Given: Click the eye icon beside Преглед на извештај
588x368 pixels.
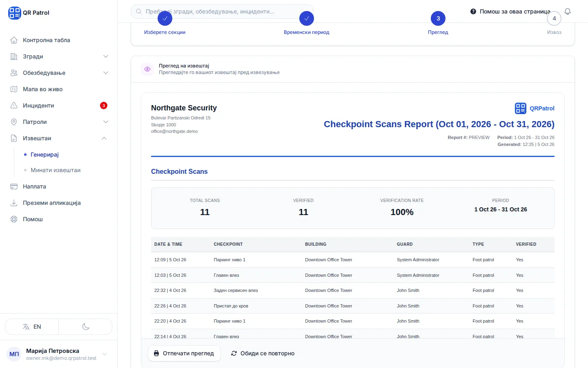Looking at the screenshot, I should [x=147, y=69].
